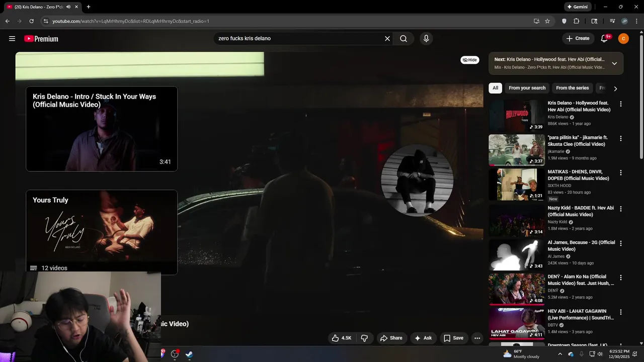This screenshot has width=644, height=362.
Task: Open the orange C account avatar menu
Action: (x=623, y=39)
